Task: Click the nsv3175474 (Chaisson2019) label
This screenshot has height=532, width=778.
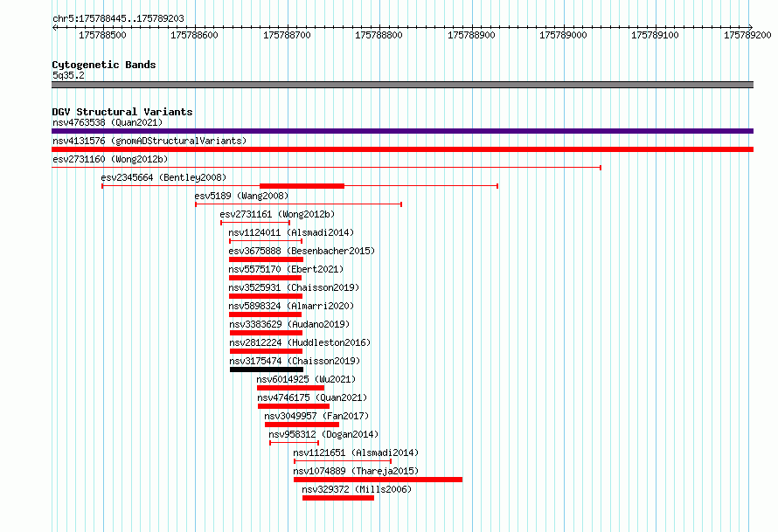Action: pos(295,361)
